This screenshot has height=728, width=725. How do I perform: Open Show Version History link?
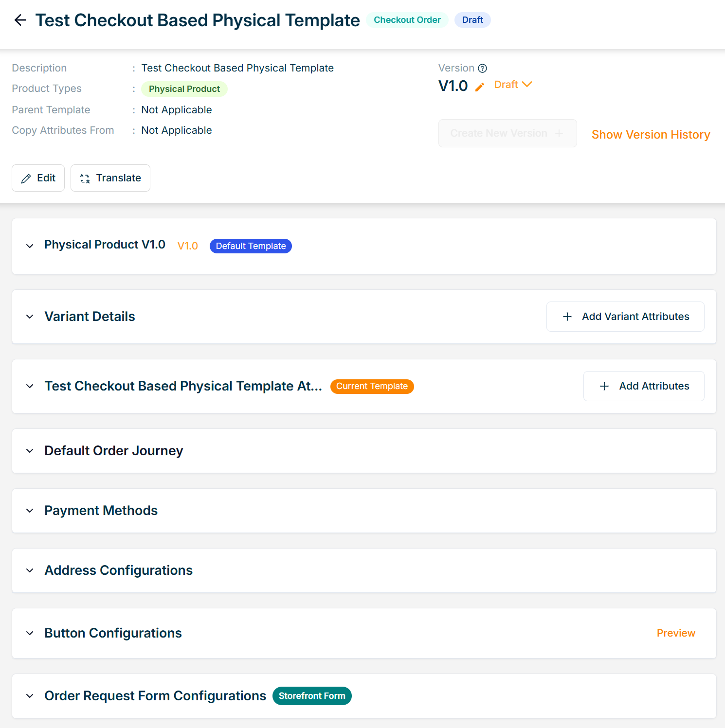pyautogui.click(x=651, y=135)
